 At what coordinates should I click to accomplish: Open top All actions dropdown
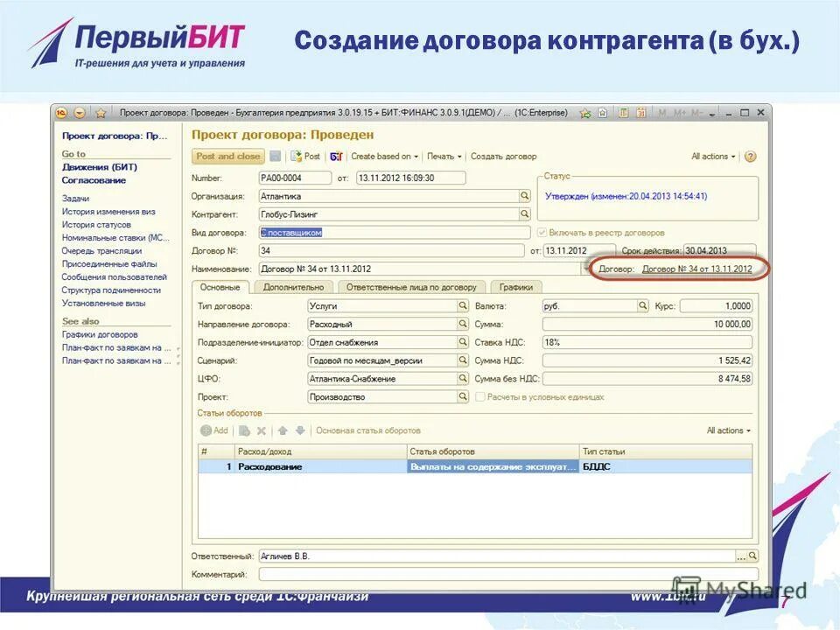714,157
